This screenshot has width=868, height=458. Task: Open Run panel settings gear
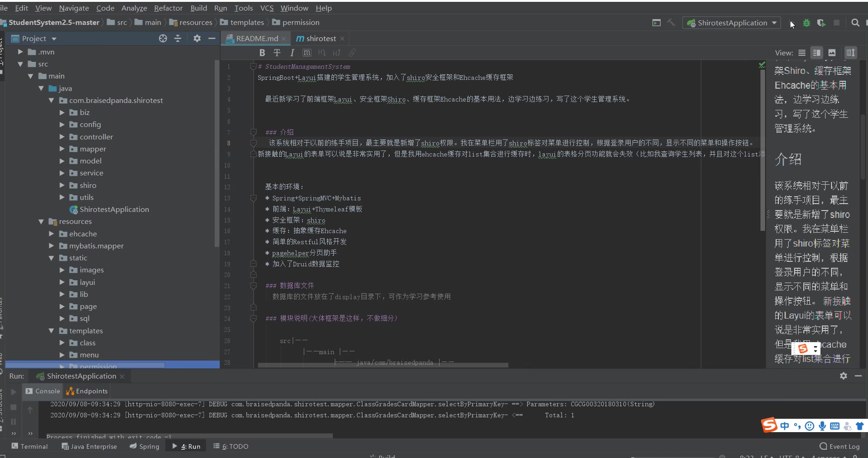[x=844, y=376]
